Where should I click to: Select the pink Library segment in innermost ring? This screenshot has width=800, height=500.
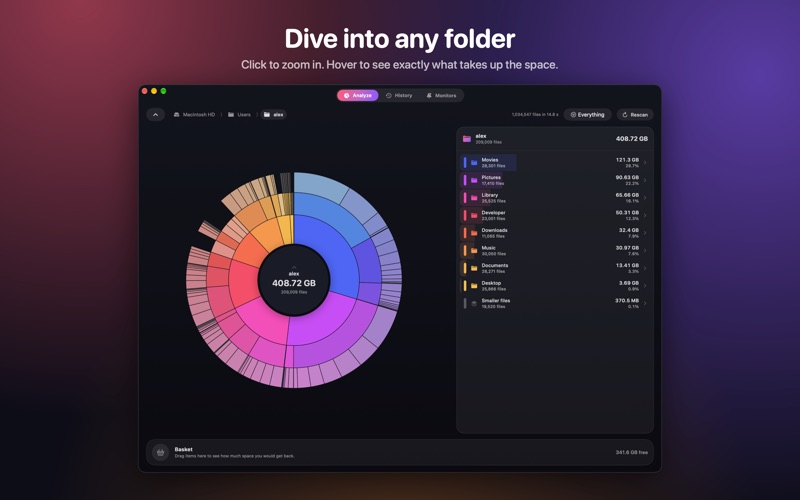265,319
